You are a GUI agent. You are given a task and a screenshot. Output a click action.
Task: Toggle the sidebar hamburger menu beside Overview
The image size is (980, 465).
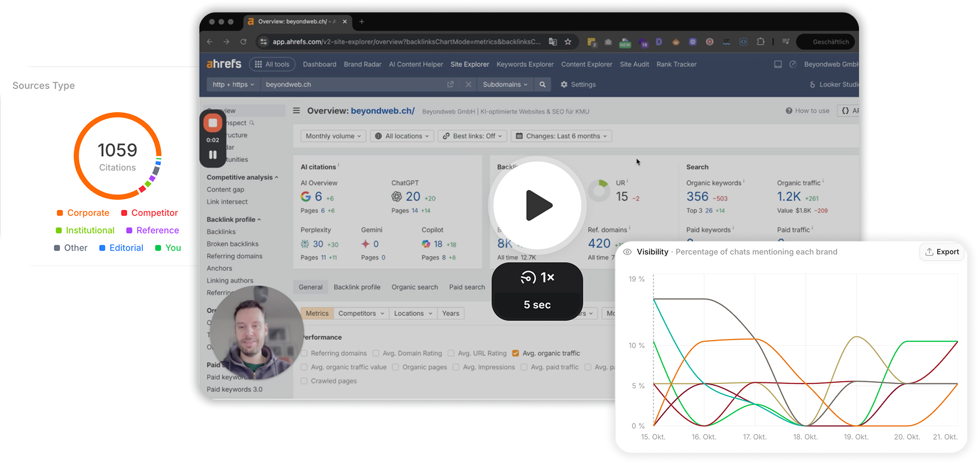click(296, 110)
